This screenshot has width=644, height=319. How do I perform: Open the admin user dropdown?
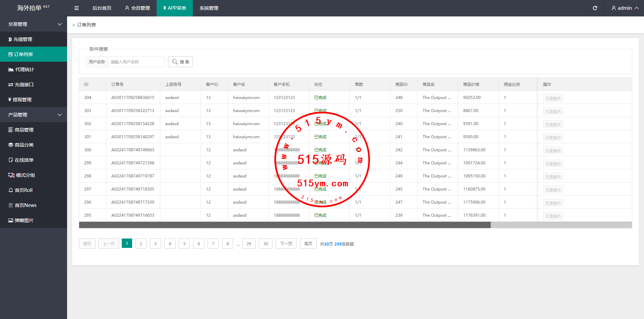coord(625,8)
